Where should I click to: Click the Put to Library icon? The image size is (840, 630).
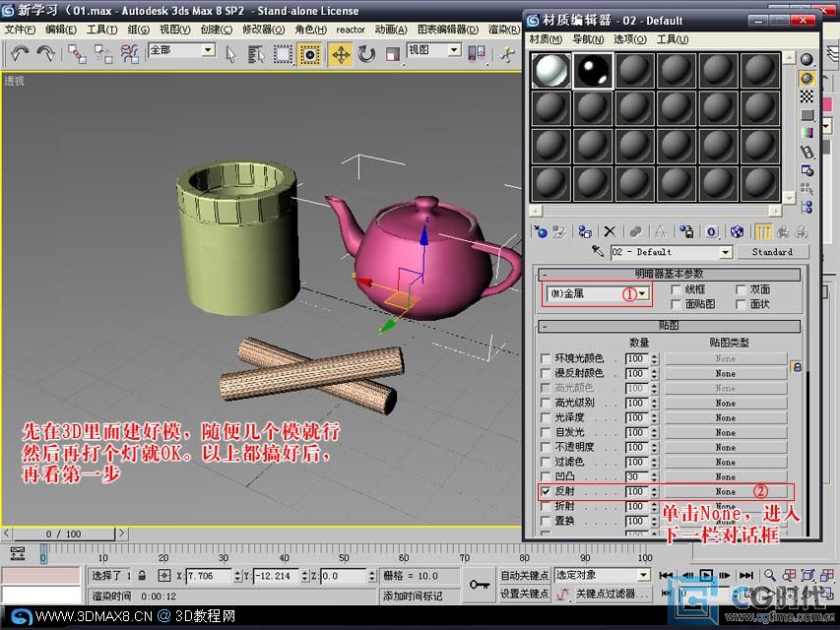(x=686, y=231)
